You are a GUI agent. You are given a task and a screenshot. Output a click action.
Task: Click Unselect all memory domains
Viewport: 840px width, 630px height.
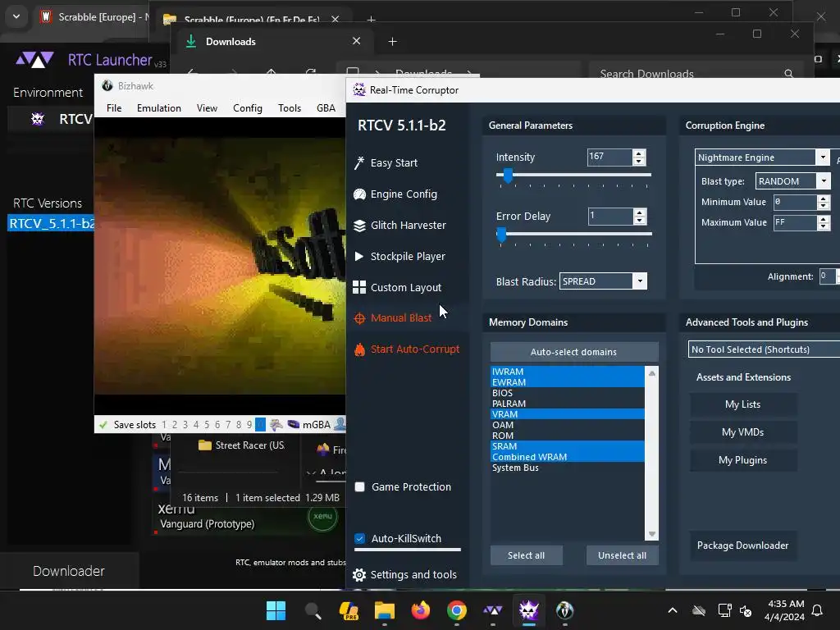click(622, 555)
